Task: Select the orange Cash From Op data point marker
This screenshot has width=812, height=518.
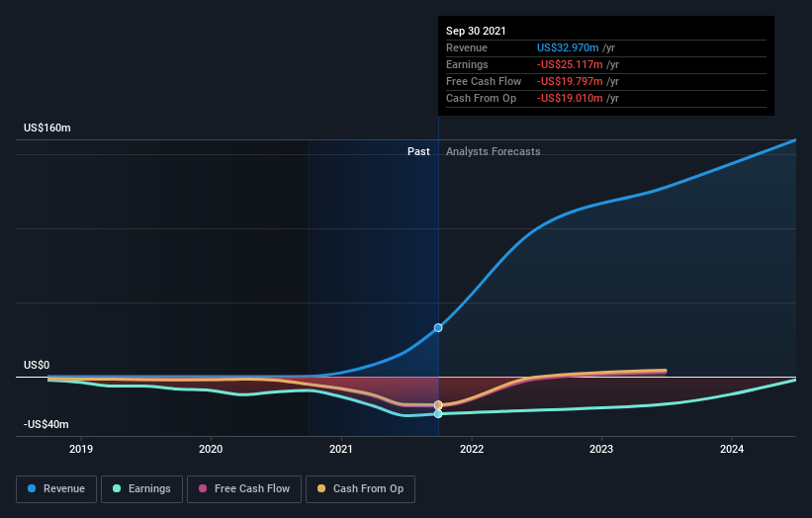Action: [438, 404]
